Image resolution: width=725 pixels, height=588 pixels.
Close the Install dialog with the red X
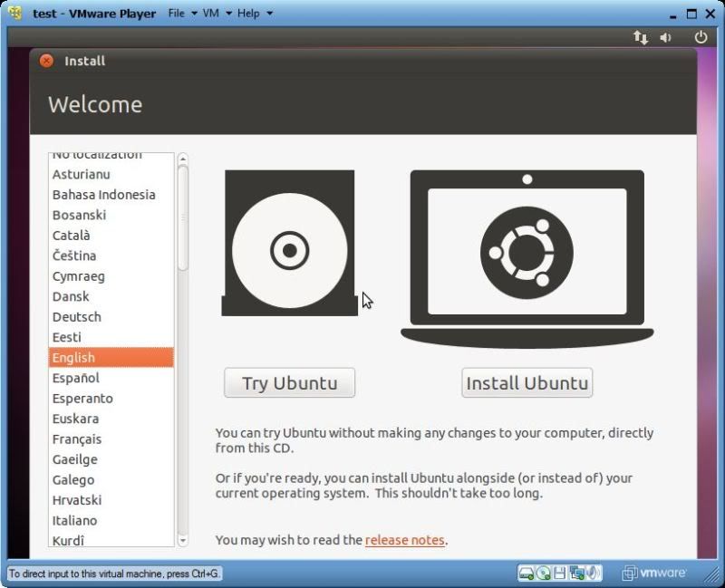coord(46,61)
